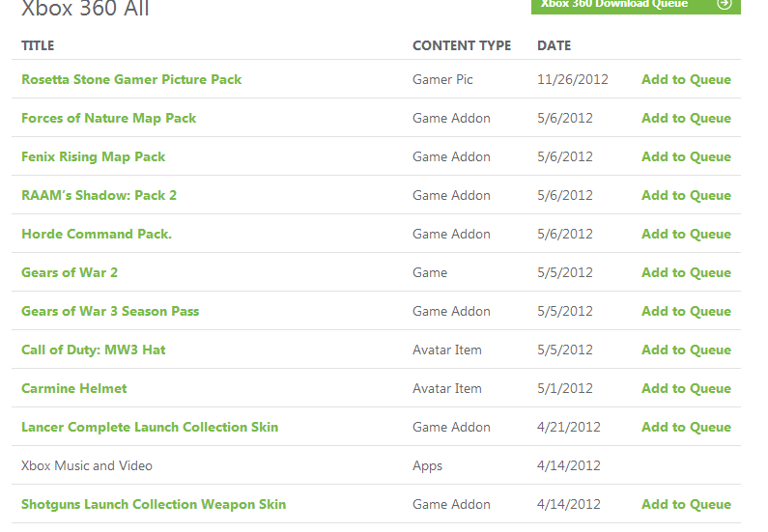Open Horde Command Pack link

click(97, 234)
